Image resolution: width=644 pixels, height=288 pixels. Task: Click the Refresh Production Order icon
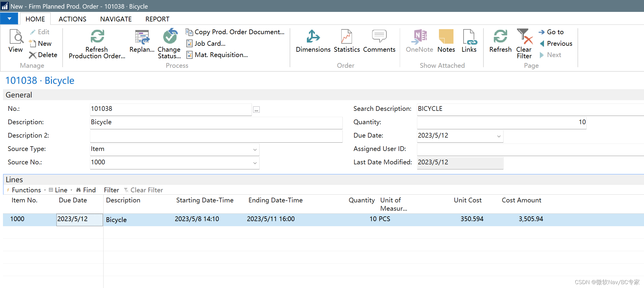click(97, 37)
